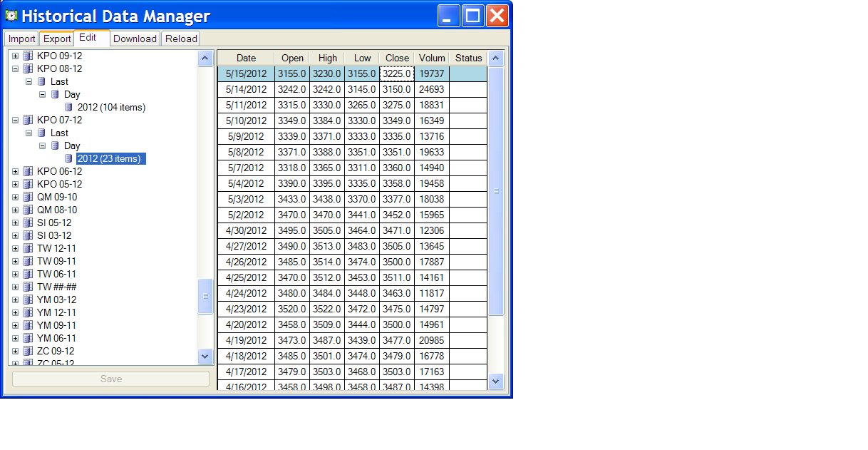This screenshot has width=868, height=450.
Task: Click the database icon beside QM 09-10
Action: (x=28, y=197)
